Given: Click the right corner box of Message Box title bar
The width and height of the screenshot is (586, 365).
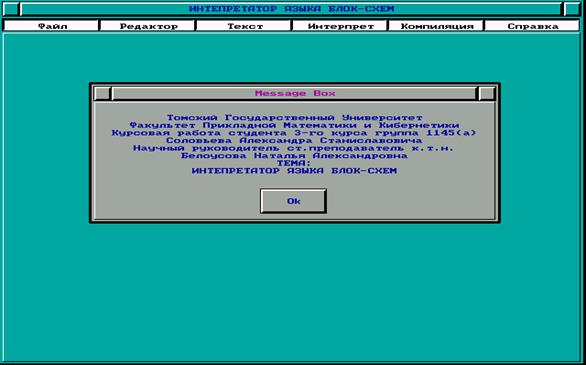Looking at the screenshot, I should (x=487, y=93).
